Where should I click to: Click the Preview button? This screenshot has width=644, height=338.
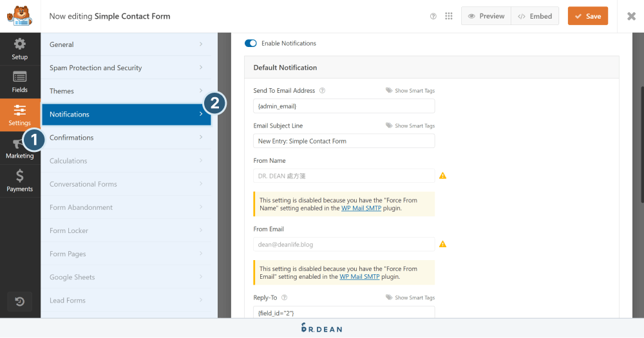(486, 16)
